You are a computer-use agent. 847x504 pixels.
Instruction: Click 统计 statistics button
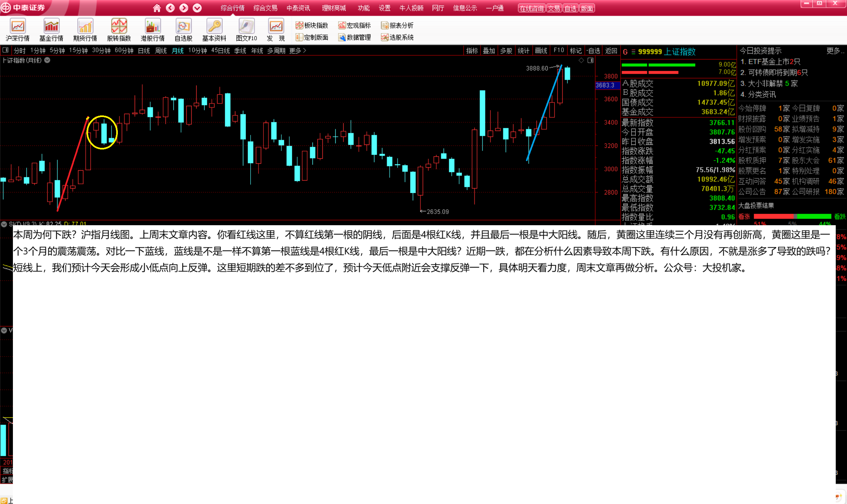(523, 51)
